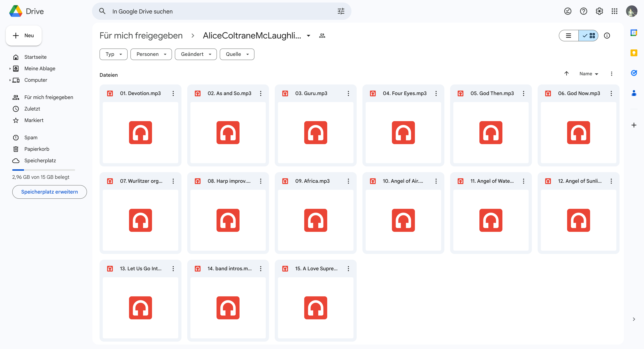Open more options for 09. Africa.mp3
The image size is (644, 349).
[x=348, y=181]
